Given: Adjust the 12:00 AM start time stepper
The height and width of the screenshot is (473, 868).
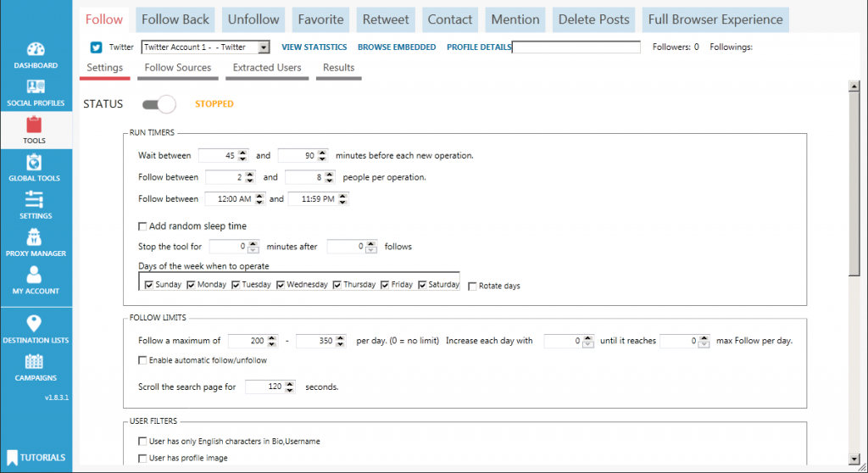Looking at the screenshot, I should (259, 199).
